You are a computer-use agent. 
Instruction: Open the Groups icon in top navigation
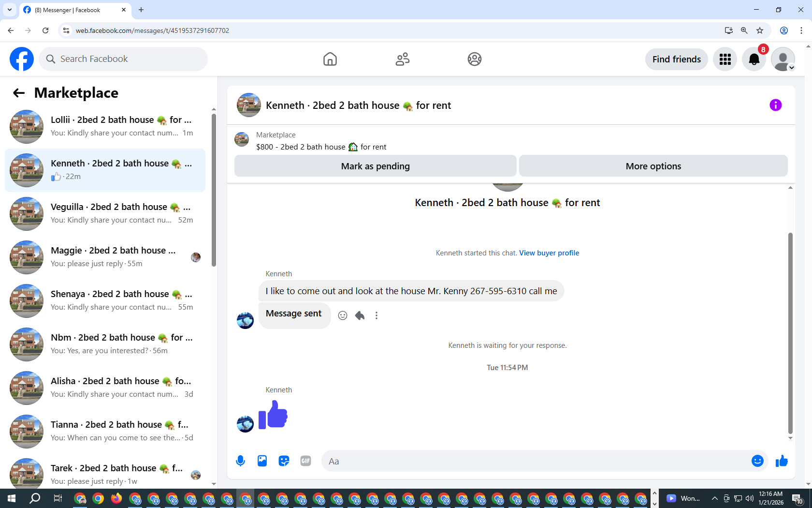(x=475, y=59)
